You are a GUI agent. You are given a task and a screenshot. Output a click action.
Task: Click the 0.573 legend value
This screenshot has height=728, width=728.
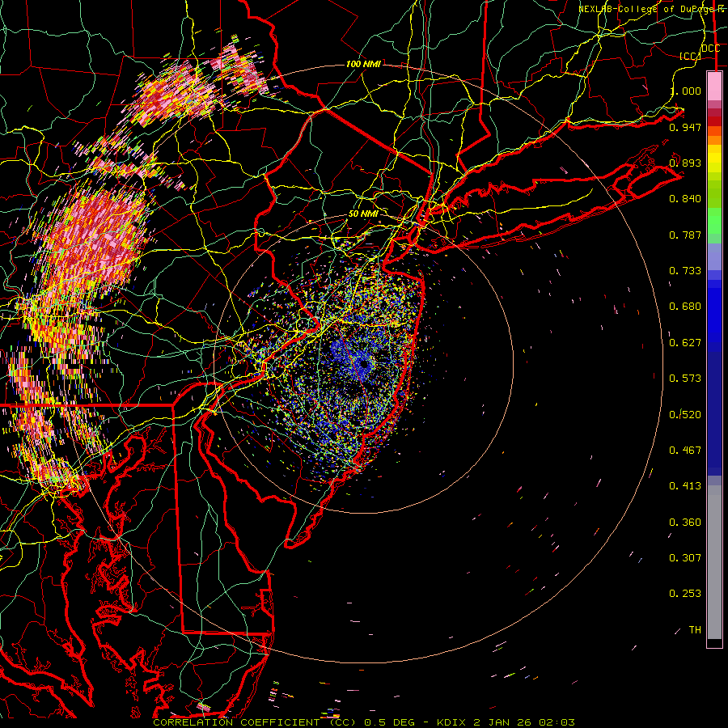pos(685,379)
